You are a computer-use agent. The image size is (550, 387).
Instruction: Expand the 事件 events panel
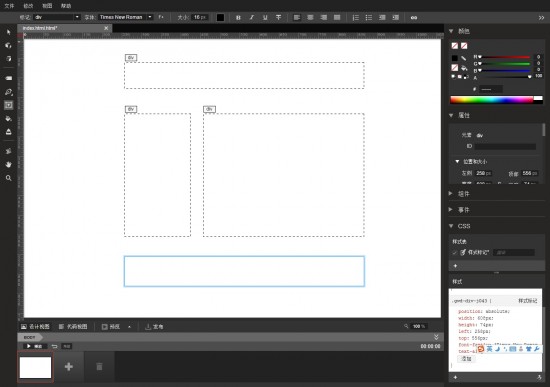click(451, 209)
